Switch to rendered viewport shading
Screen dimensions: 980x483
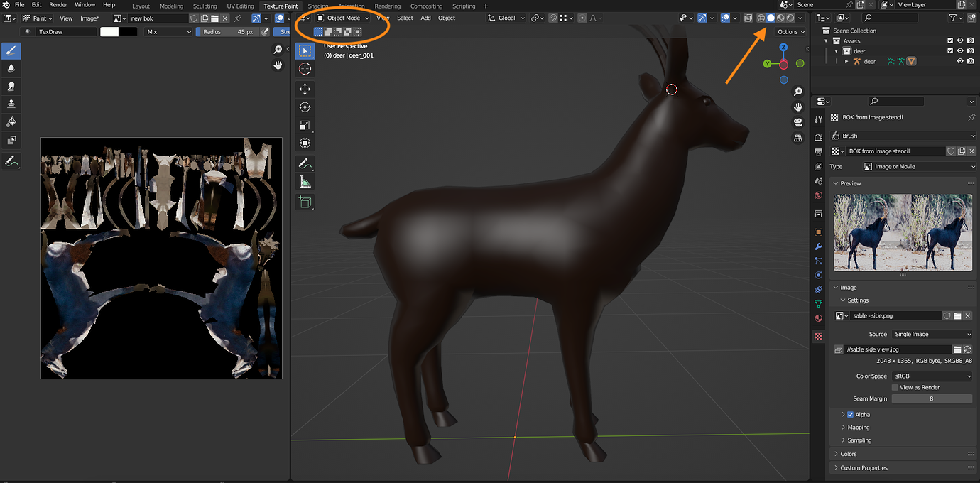tap(790, 18)
